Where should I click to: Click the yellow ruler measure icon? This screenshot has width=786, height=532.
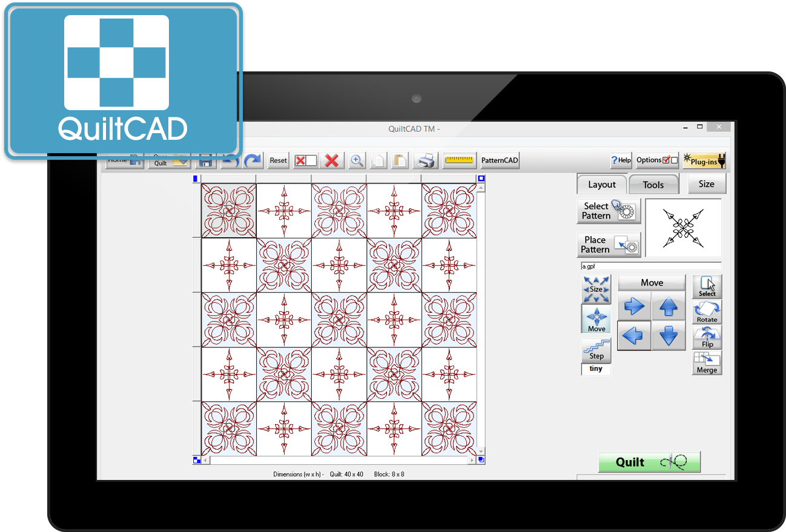tap(459, 160)
